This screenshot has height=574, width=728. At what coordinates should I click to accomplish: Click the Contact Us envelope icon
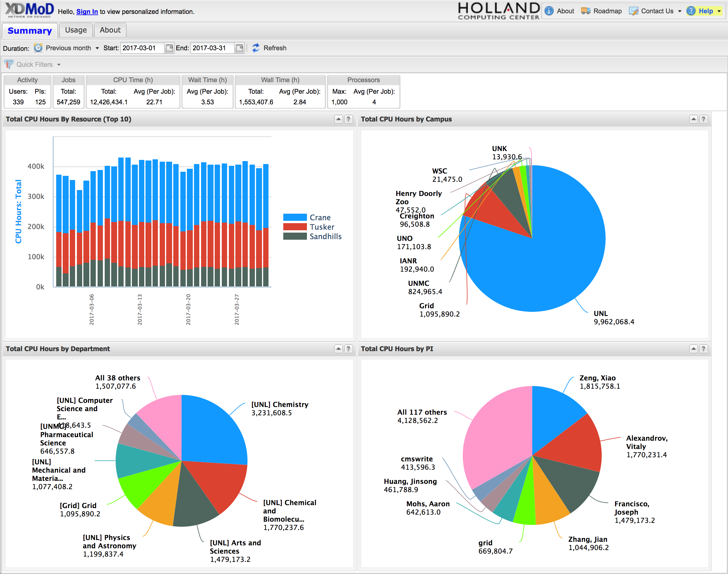coord(633,11)
